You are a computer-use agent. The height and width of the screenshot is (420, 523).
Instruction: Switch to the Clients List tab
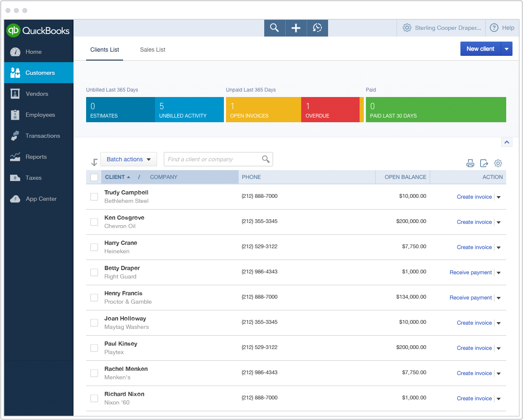coord(105,50)
